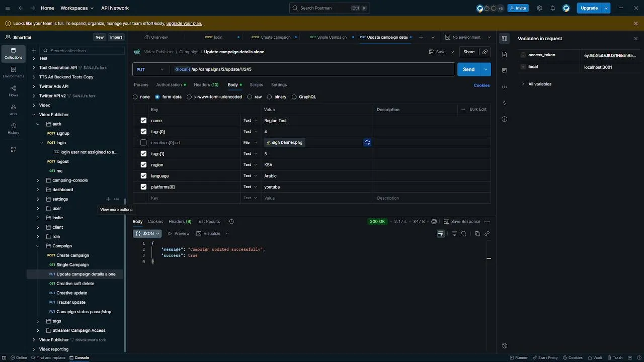
Task: Click the Search Postman field
Action: pos(330,8)
